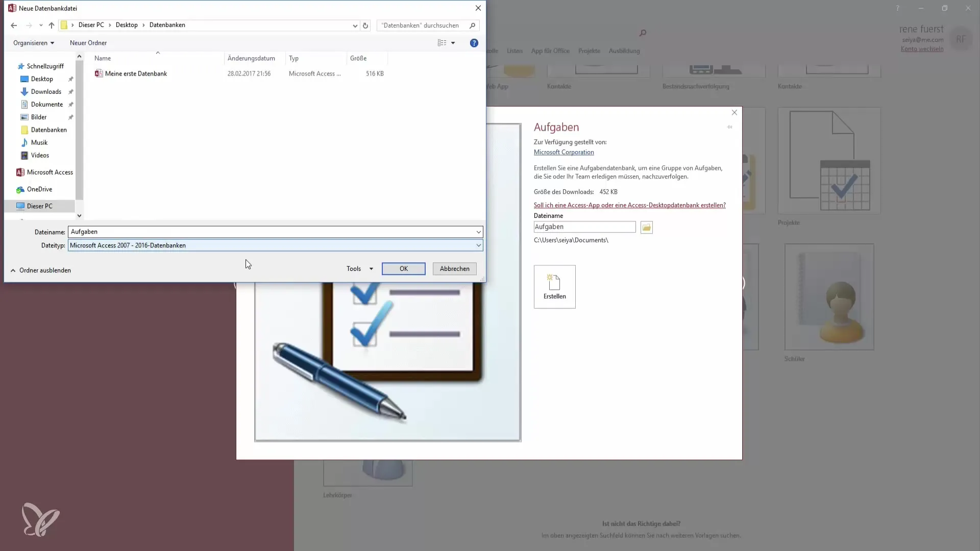Click the navigation pane scroll down arrow

pyautogui.click(x=79, y=216)
